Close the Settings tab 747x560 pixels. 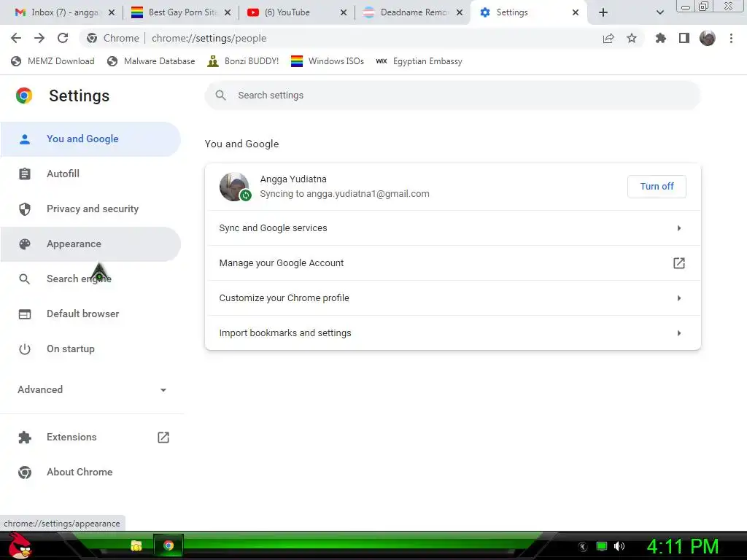click(576, 12)
